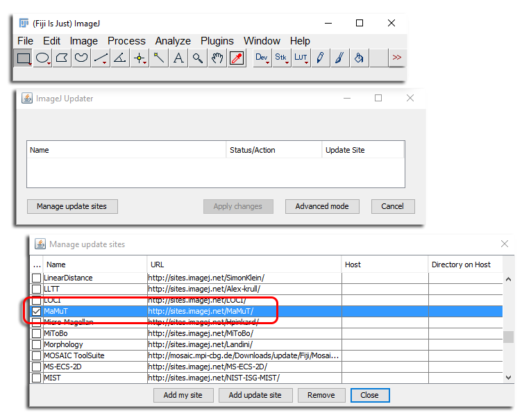Open the Plugins menu
Image resolution: width=531 pixels, height=420 pixels.
coord(217,41)
